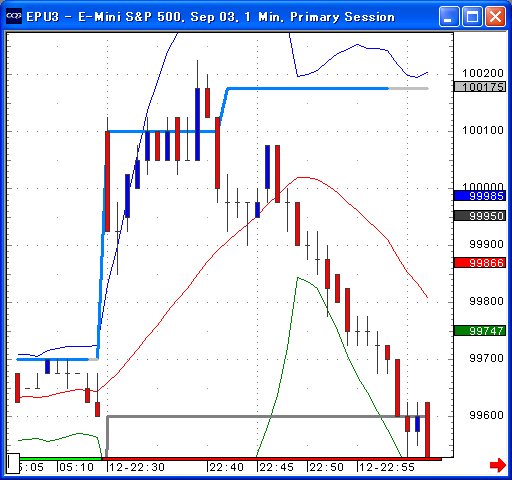This screenshot has height=480, width=512.
Task: Click the 12-22:55 time axis label
Action: point(386,467)
